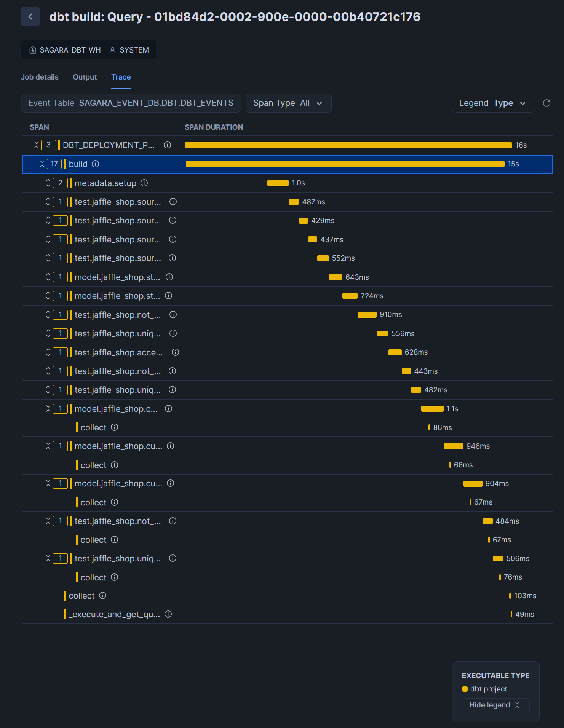Show info for the 103ms collect span

coord(102,596)
